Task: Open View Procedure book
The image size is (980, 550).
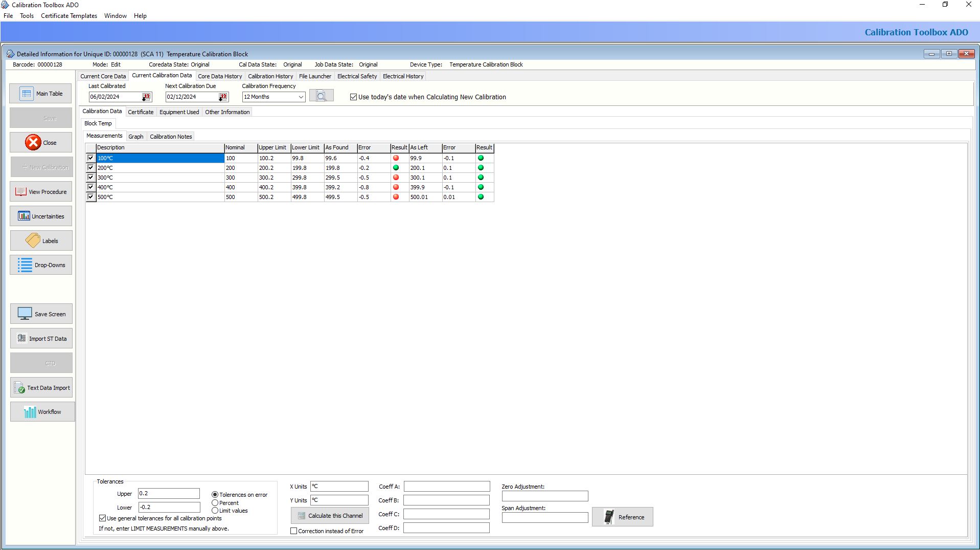Action: pyautogui.click(x=41, y=192)
